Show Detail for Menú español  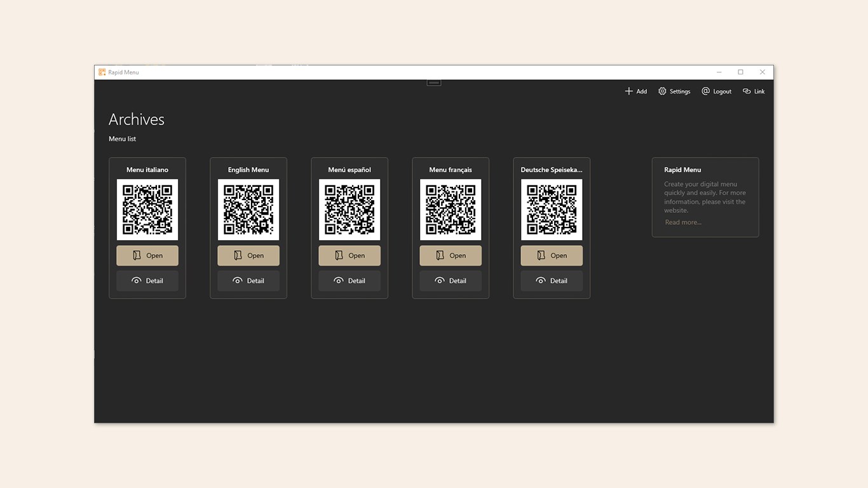pos(349,281)
